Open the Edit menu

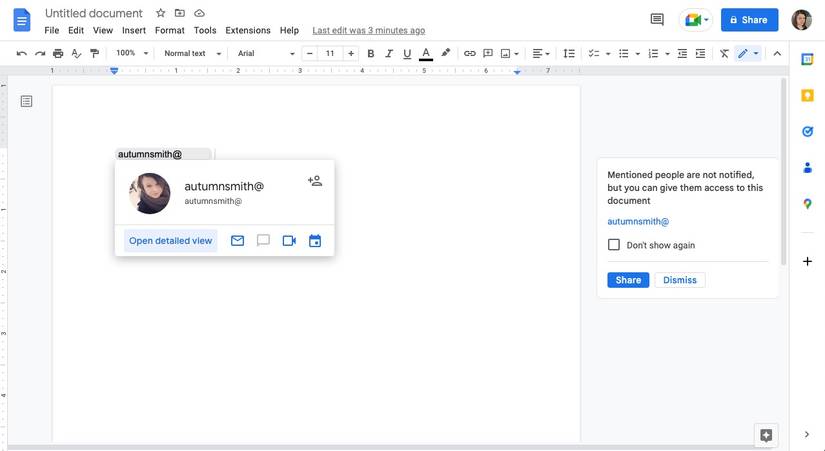point(76,31)
